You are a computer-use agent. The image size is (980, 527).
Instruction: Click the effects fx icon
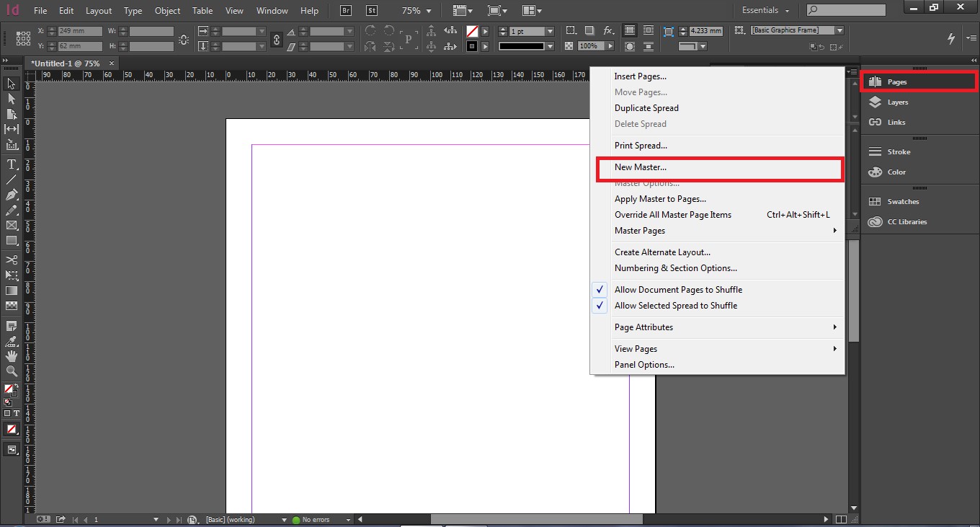[609, 31]
